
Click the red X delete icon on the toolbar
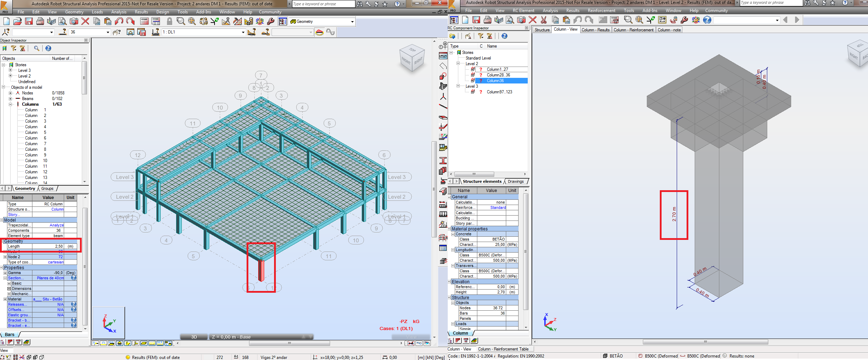(85, 21)
